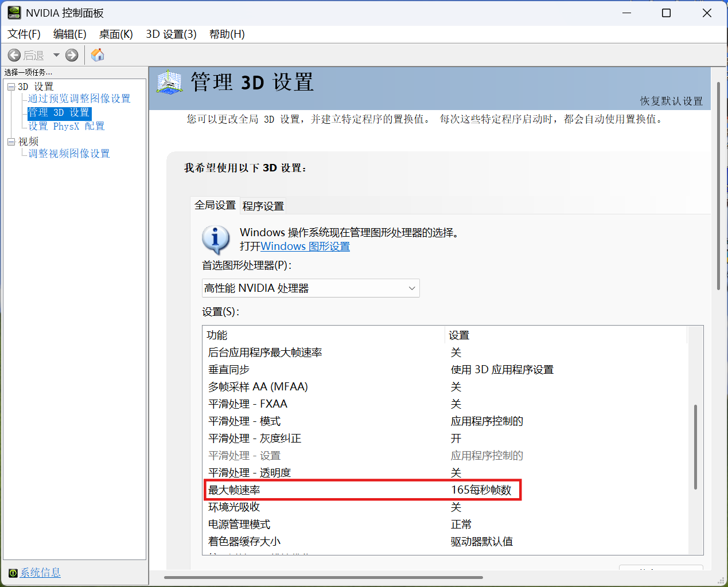Screen dimensions: 728x587
Task: Select the 平滑处理 - FXAA row
Action: (x=445, y=404)
